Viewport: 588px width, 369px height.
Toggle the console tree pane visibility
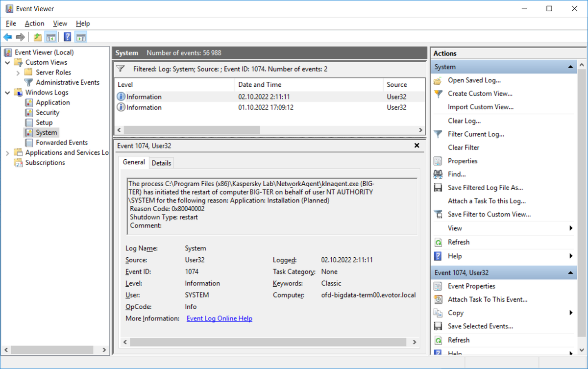pyautogui.click(x=51, y=37)
